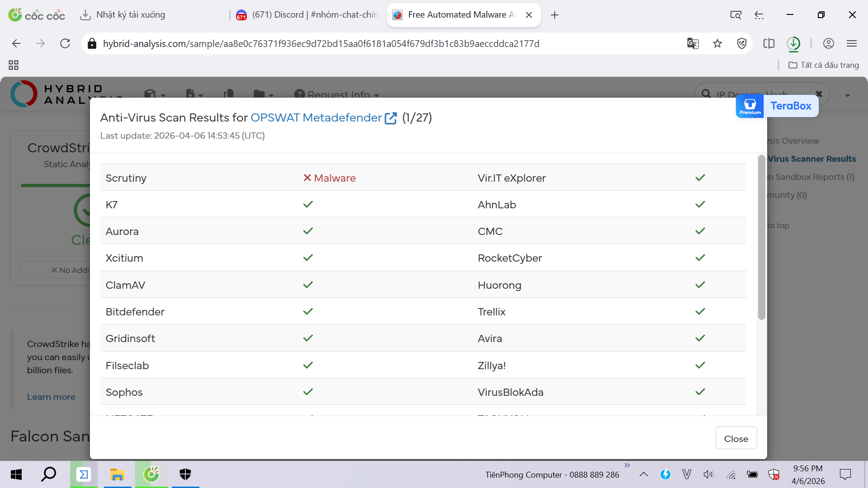
Task: Click the browser back arrow
Action: tap(16, 43)
